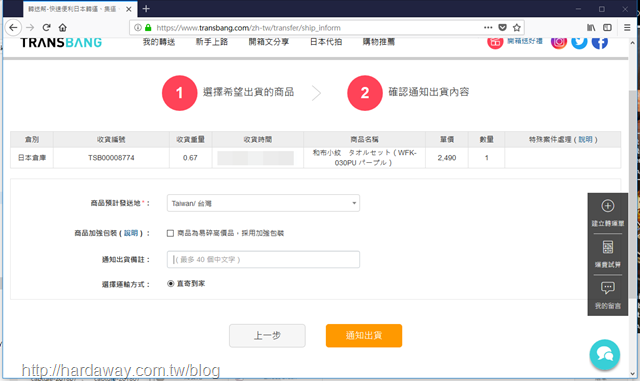This screenshot has width=640, height=381.
Task: Open 運費試算 calculator icon in side panel
Action: 608,247
